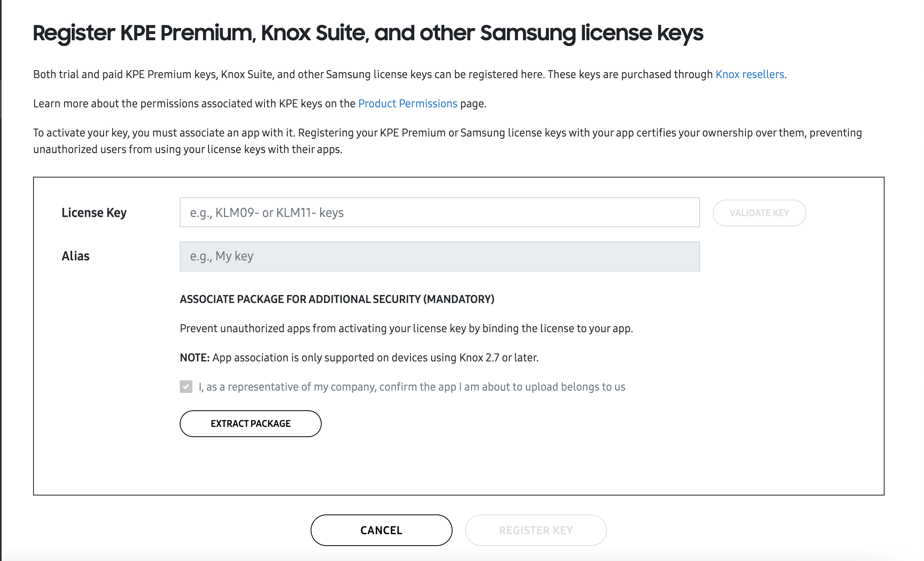Click the Associate Package for Additional Security heading
Viewport: 924px width, 561px height.
[337, 299]
